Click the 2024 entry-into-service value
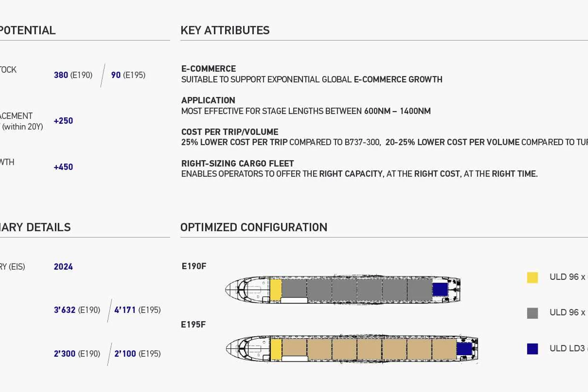The width and height of the screenshot is (588, 392). 64,267
